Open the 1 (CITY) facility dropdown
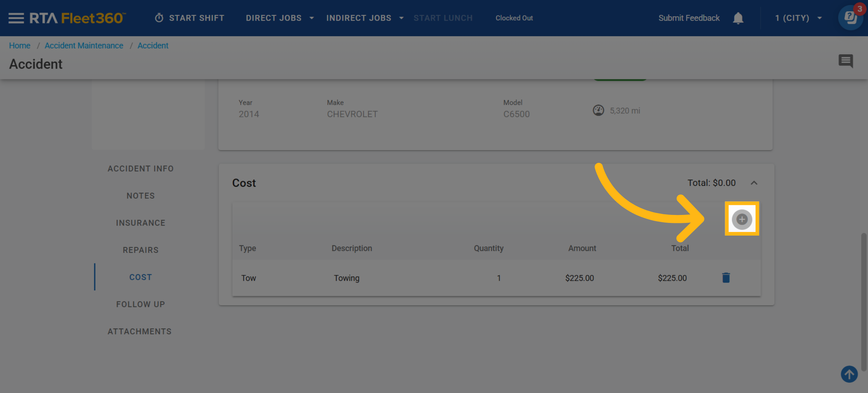 (x=798, y=18)
